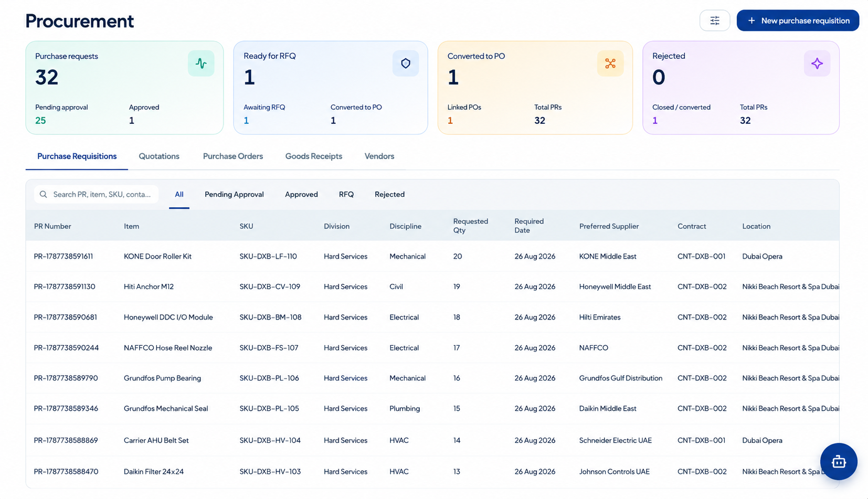Image resolution: width=868 pixels, height=499 pixels.
Task: Click Pending approval count 25
Action: (x=40, y=121)
